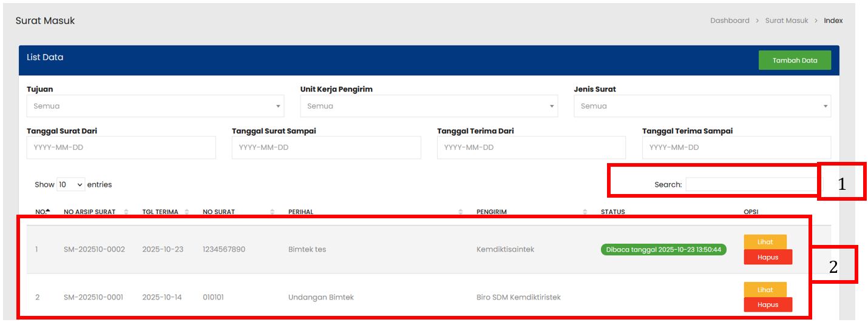This screenshot has width=868, height=325.
Task: Open the Jenis Surat dropdown
Action: coord(702,106)
